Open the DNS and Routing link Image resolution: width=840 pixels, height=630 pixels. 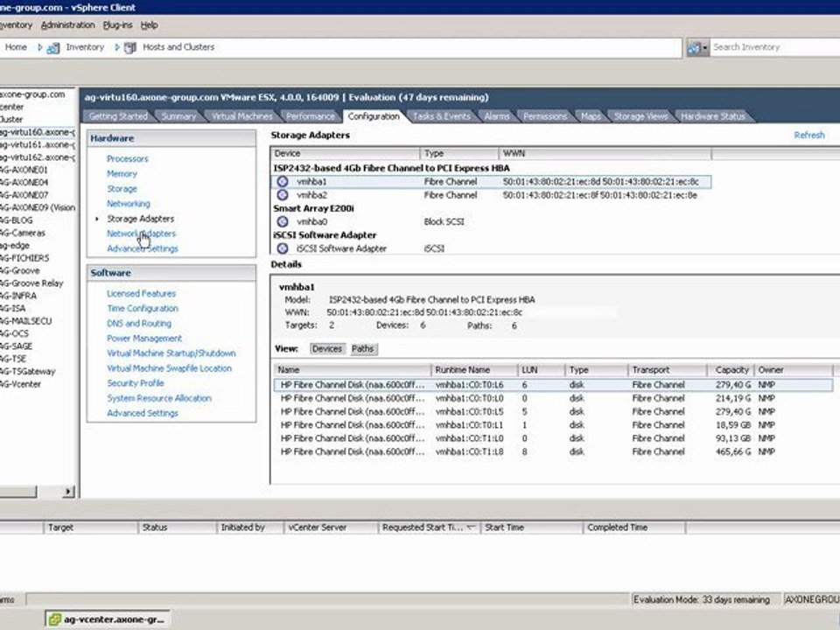pyautogui.click(x=139, y=324)
